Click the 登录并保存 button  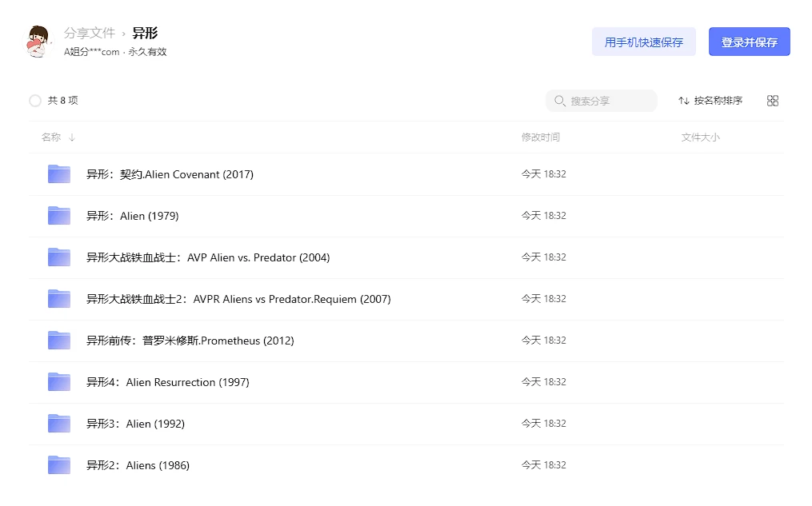749,42
